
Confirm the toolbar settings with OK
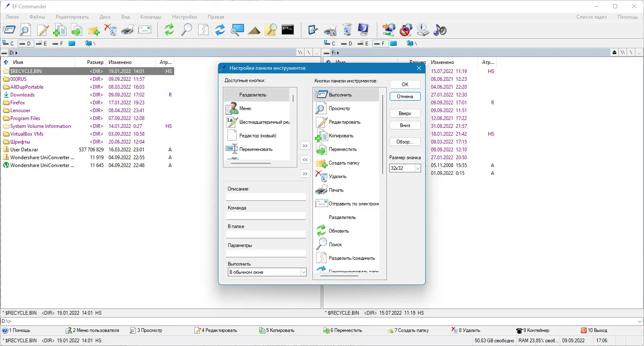(x=405, y=85)
